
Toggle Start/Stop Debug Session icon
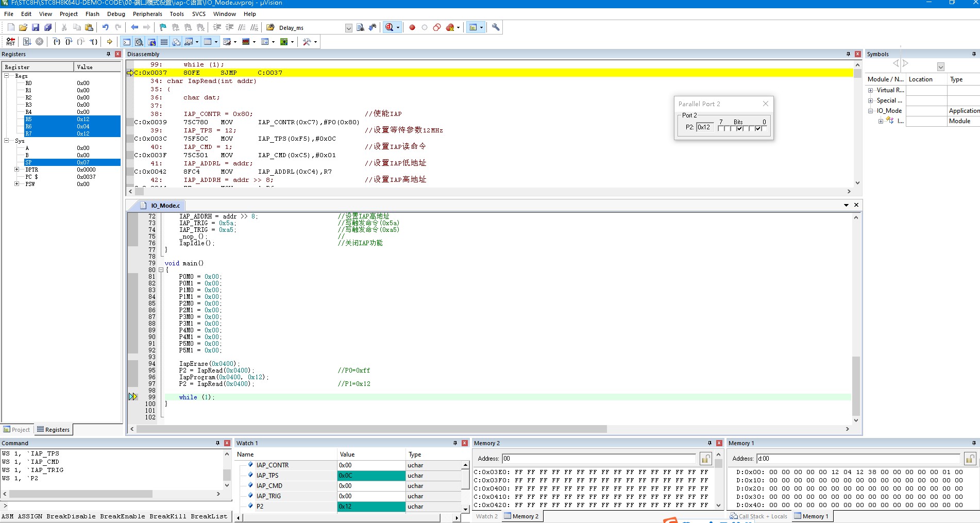pyautogui.click(x=390, y=27)
